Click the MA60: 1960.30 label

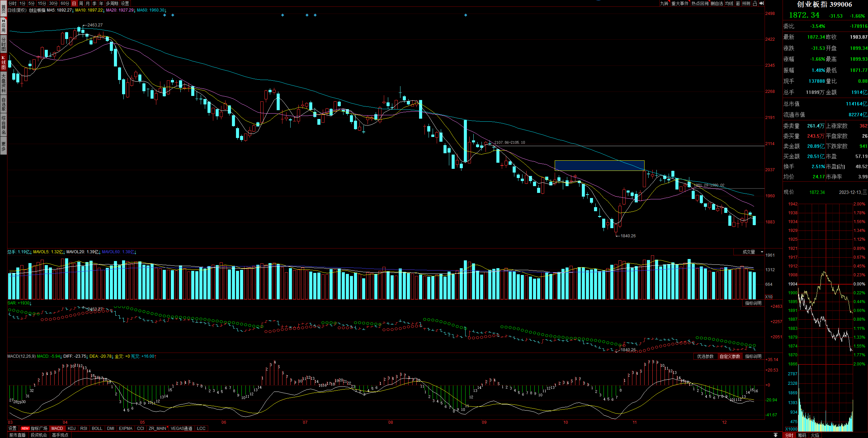(152, 10)
